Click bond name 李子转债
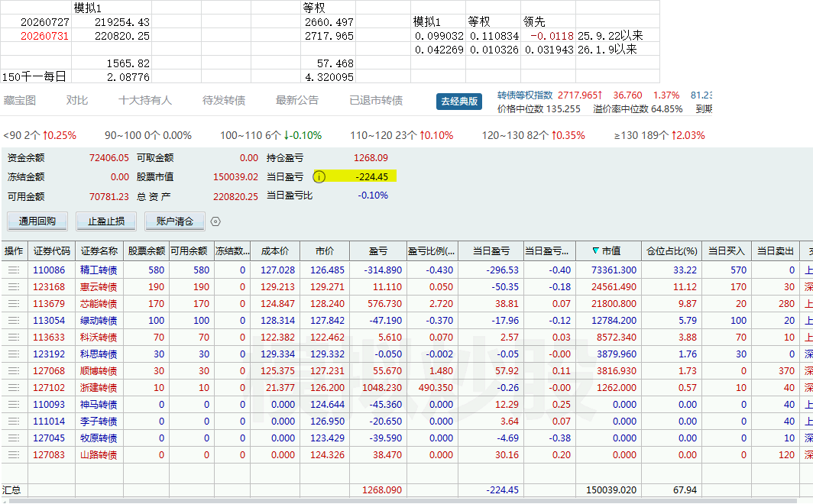This screenshot has height=504, width=813. [x=99, y=421]
